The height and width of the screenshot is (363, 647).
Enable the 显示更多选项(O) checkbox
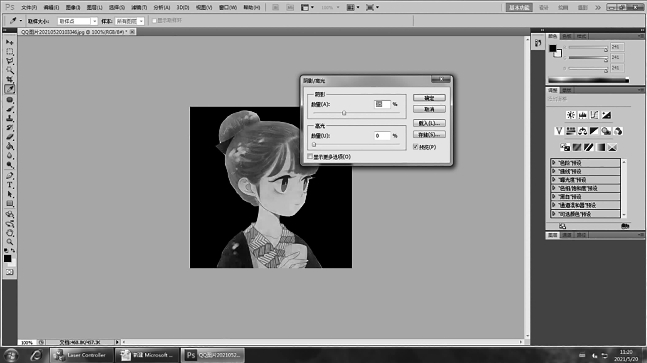tap(310, 157)
